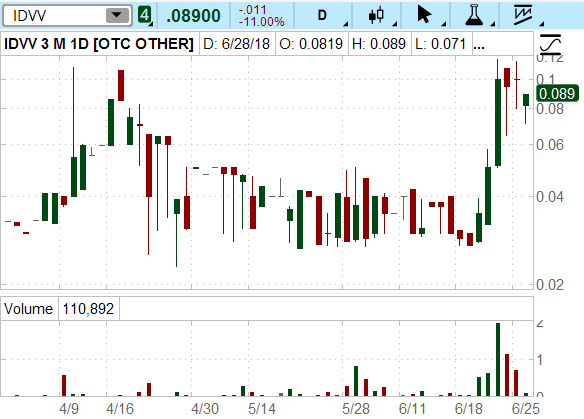This screenshot has height=419, width=584.
Task: Click the L: 0.071 low value
Action: click(x=441, y=44)
